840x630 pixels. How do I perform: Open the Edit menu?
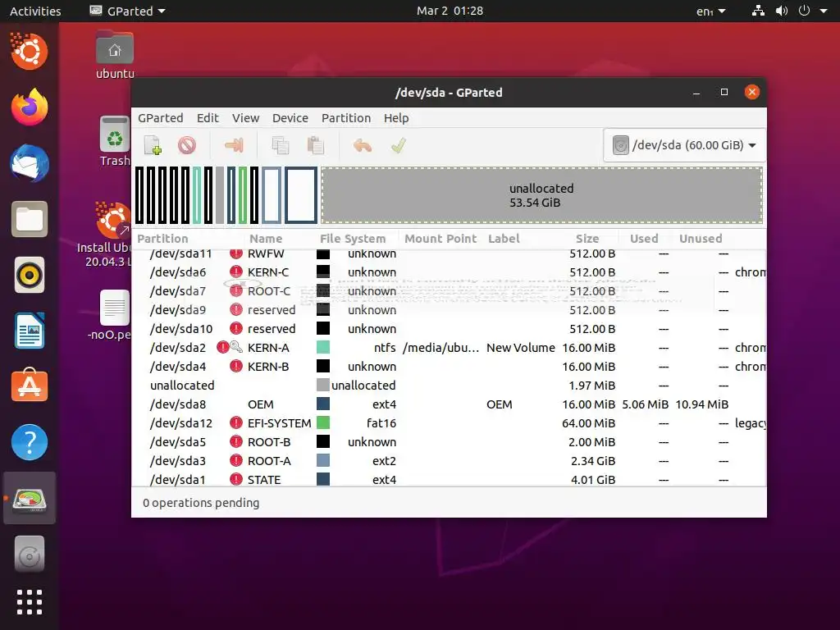point(208,118)
